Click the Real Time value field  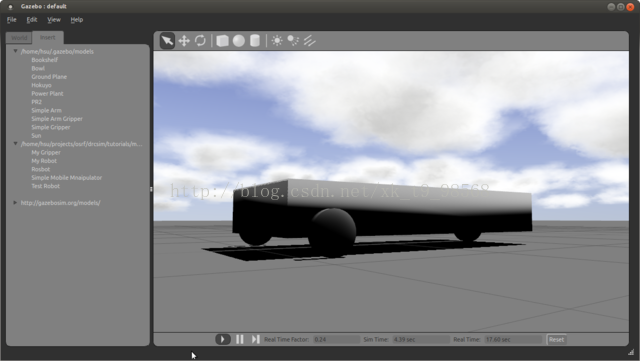(513, 339)
